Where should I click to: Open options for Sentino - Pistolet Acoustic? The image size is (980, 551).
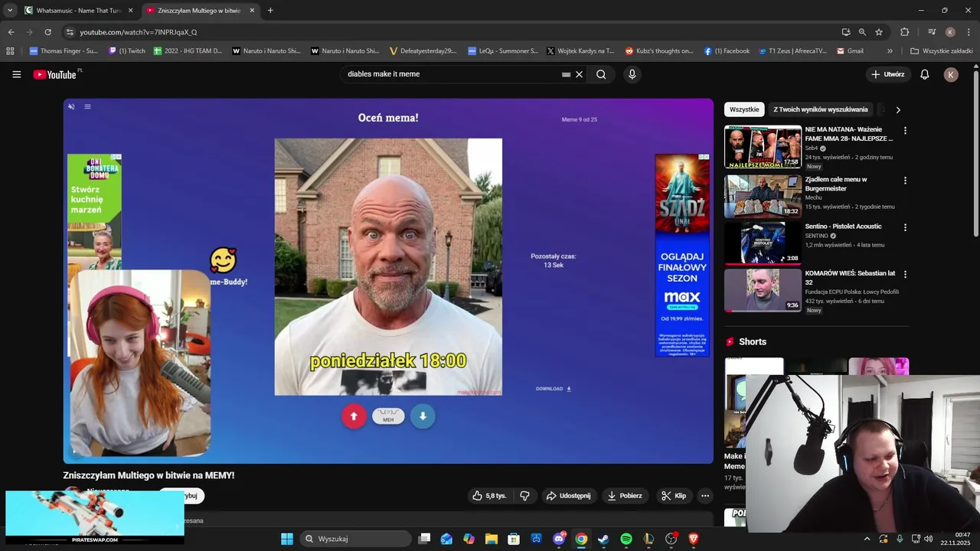click(x=905, y=227)
